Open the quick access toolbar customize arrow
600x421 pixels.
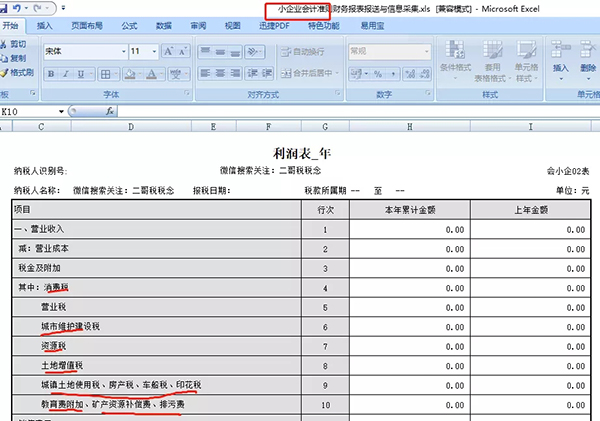coord(63,8)
